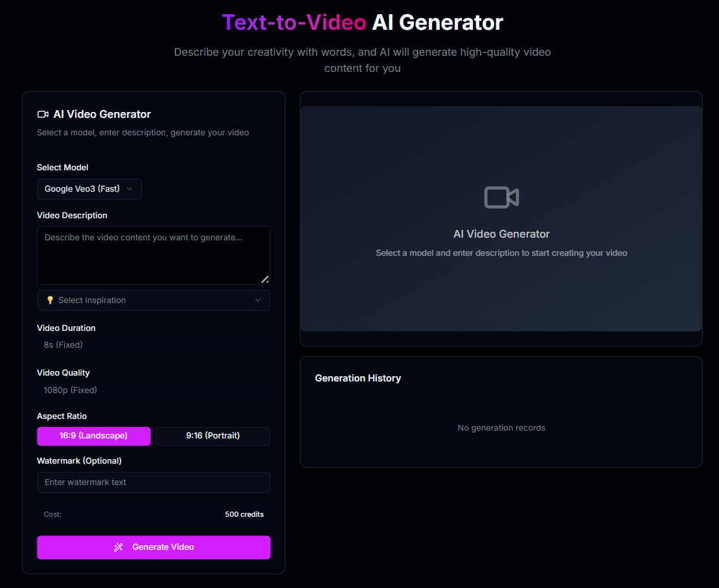Expand the Select Inspiration dropdown
719x588 pixels.
point(154,300)
